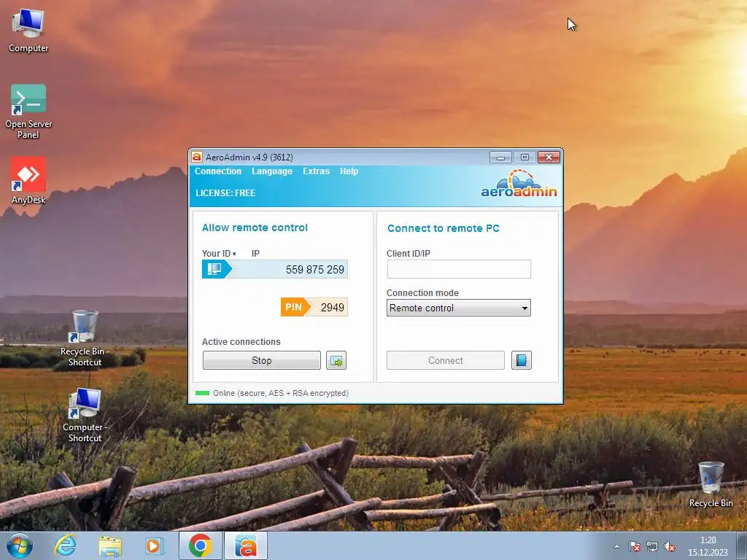This screenshot has width=747, height=560.
Task: Select the ID value 559 875 259
Action: (314, 270)
